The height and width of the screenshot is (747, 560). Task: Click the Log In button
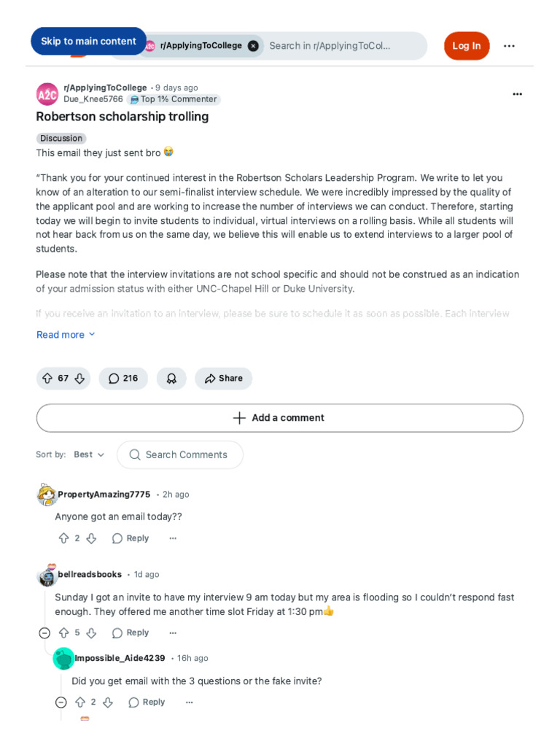point(467,46)
